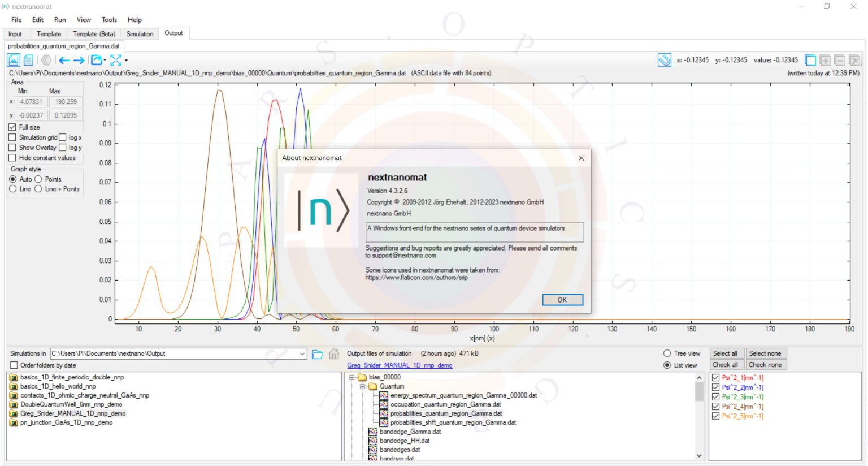
Task: Select the graph view icon
Action: tap(12, 60)
